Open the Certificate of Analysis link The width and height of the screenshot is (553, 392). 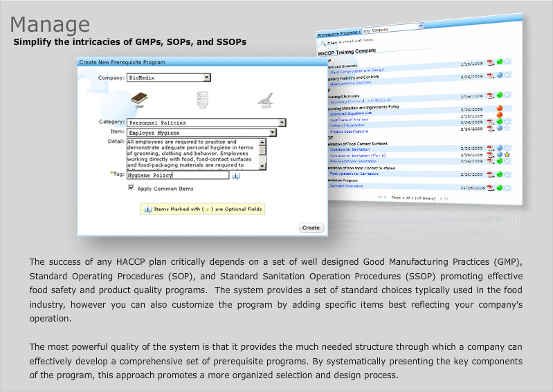pos(348,120)
